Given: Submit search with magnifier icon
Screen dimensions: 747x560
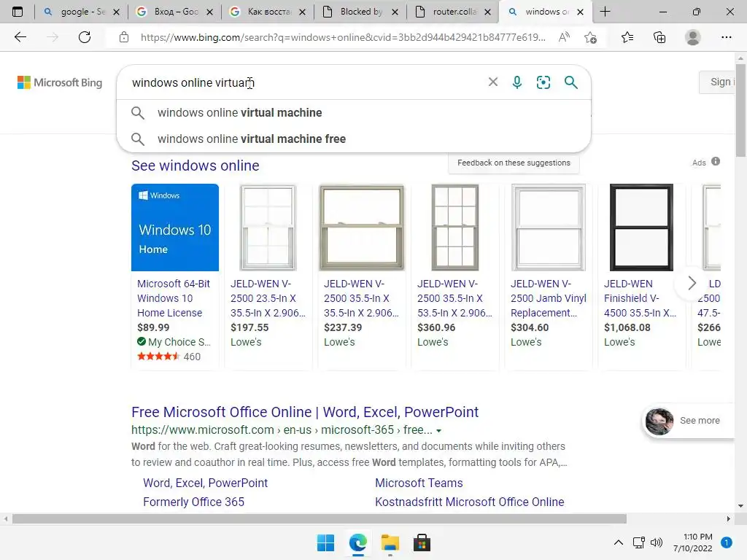Looking at the screenshot, I should click(x=570, y=82).
